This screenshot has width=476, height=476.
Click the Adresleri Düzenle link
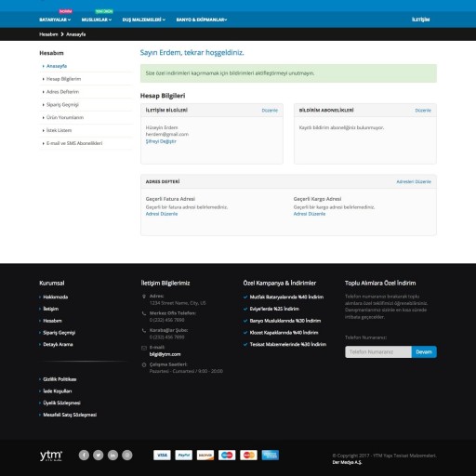414,181
